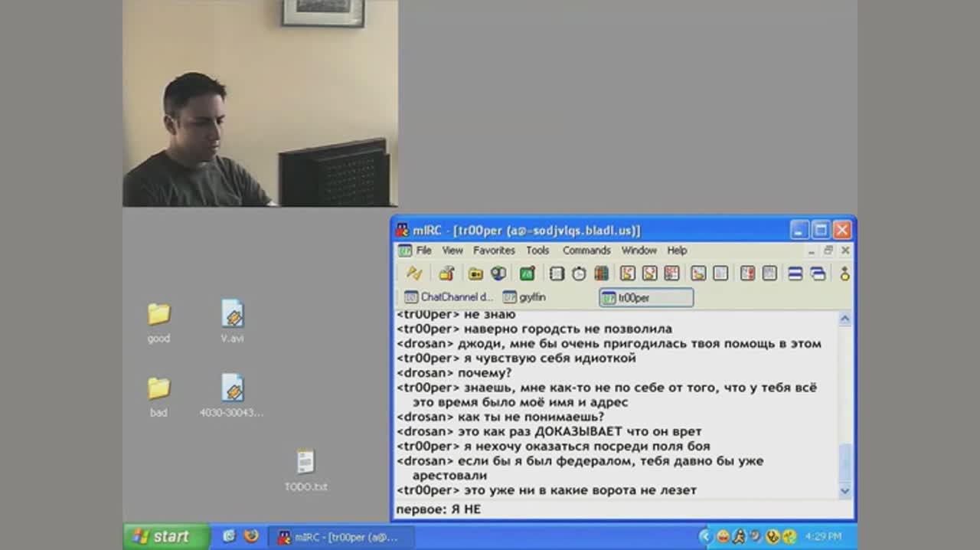Click the Tile Windows toolbar icon
The height and width of the screenshot is (550, 980).
(795, 273)
